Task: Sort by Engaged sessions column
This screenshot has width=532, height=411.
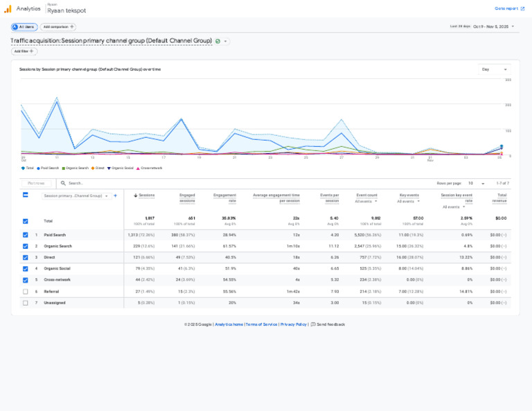Action: 187,198
